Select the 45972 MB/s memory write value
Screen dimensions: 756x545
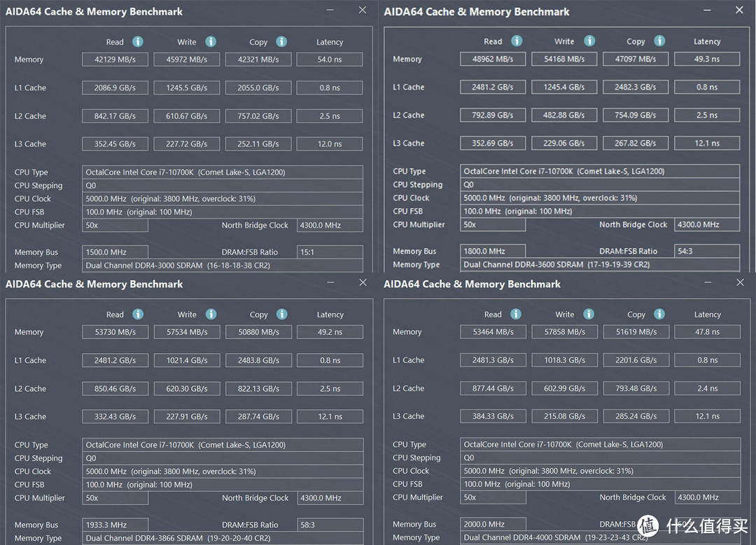click(x=187, y=60)
